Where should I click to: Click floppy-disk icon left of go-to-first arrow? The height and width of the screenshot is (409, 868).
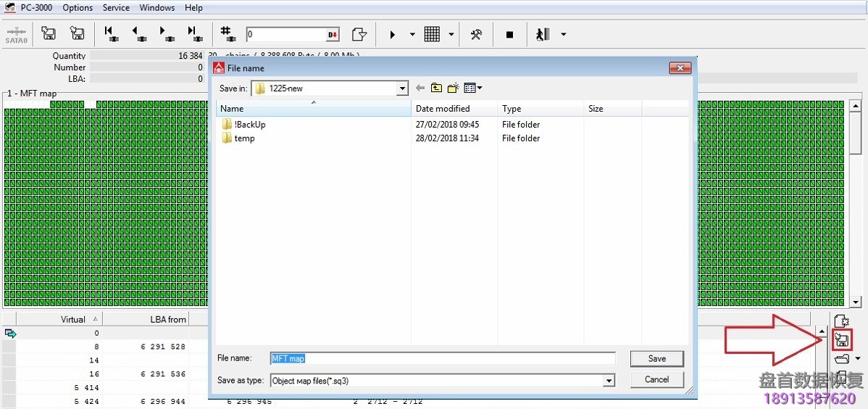click(x=77, y=34)
